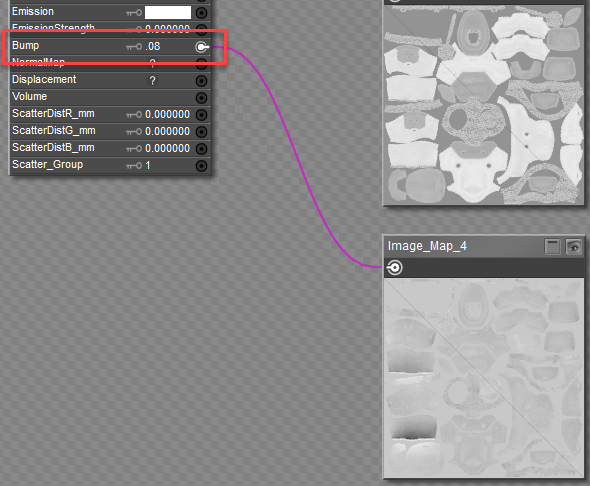
Task: Click the Displacement question mark value
Action: tap(152, 80)
